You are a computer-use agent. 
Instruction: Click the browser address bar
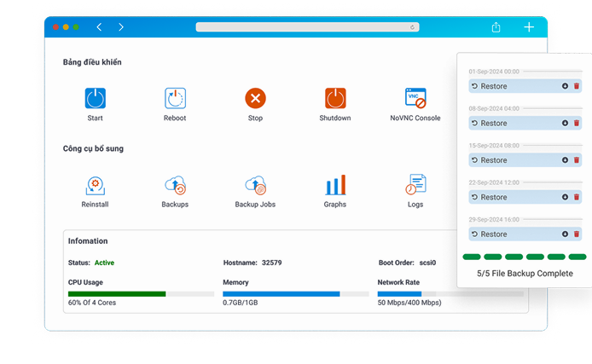307,27
